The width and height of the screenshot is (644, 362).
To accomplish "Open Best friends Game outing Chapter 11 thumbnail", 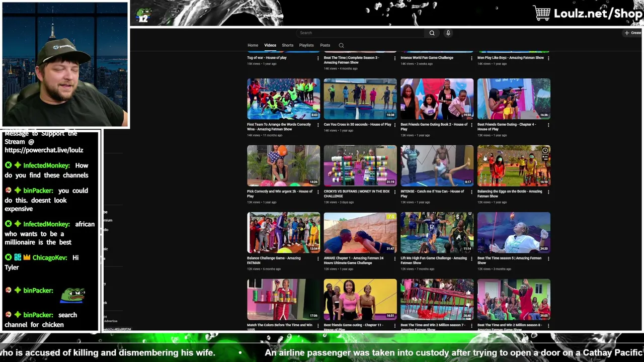I will (x=360, y=299).
